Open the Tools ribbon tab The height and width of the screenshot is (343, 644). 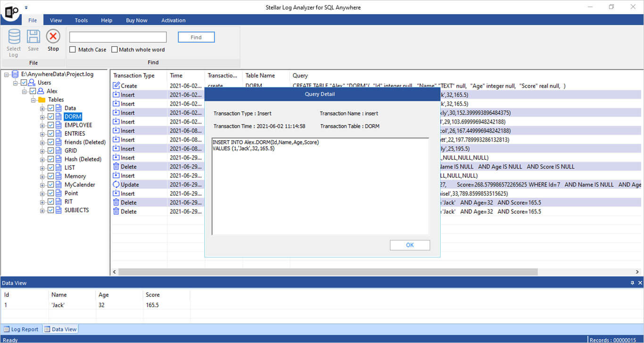click(81, 20)
